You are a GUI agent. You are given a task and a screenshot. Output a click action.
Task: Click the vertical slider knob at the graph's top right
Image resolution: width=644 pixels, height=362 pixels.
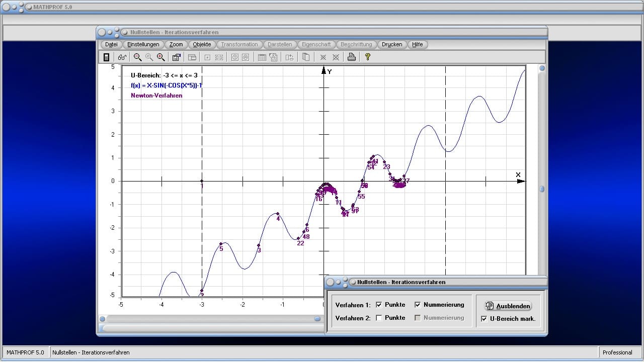click(542, 68)
